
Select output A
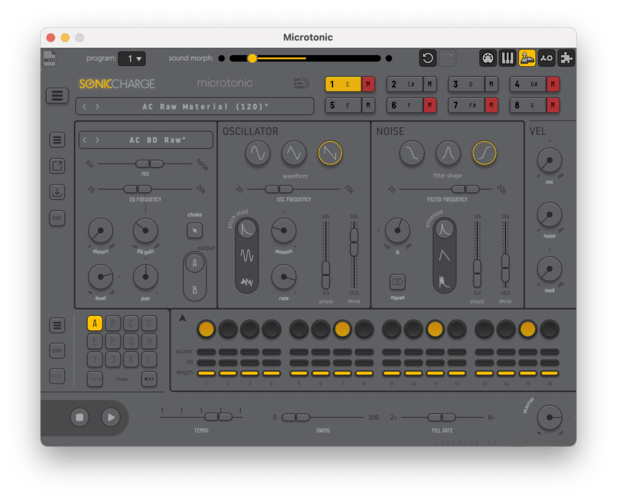194,263
